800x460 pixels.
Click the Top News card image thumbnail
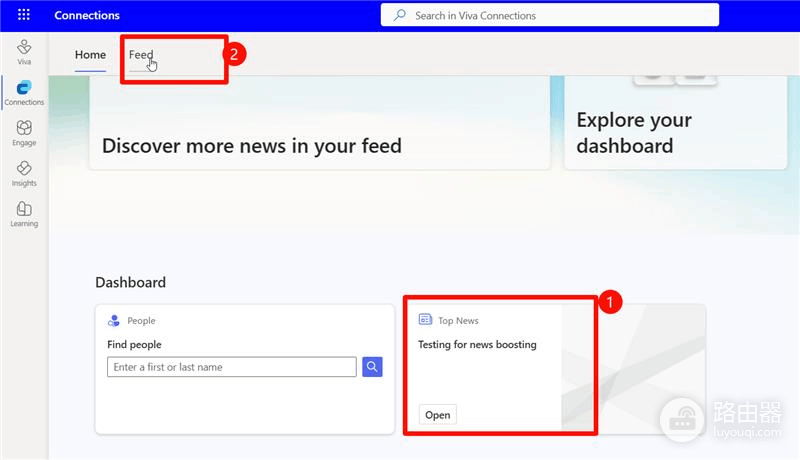(634, 369)
